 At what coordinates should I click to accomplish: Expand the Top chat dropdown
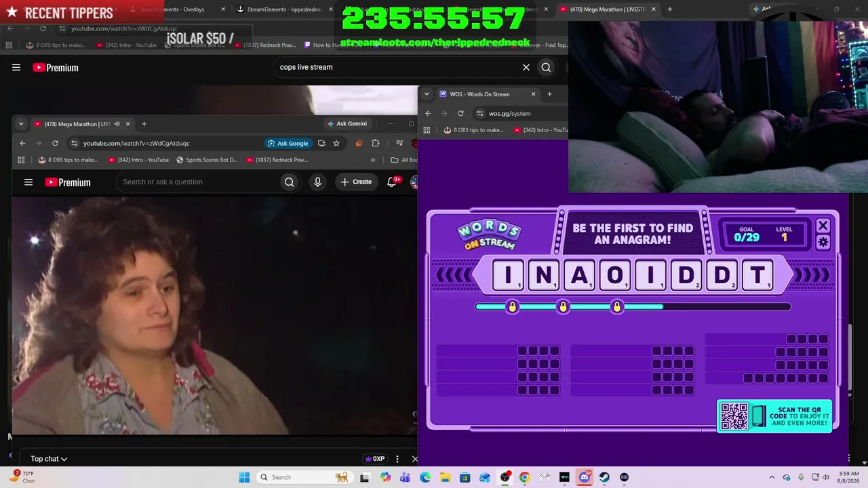(x=49, y=459)
